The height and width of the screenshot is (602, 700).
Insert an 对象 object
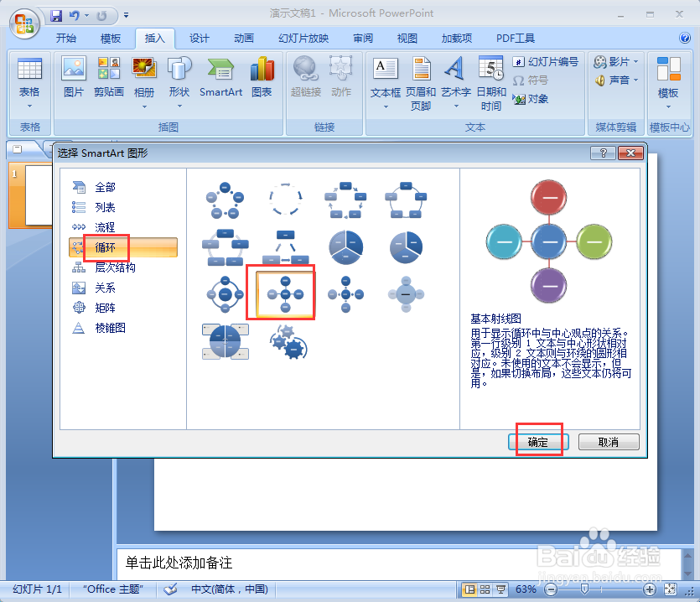tap(531, 99)
